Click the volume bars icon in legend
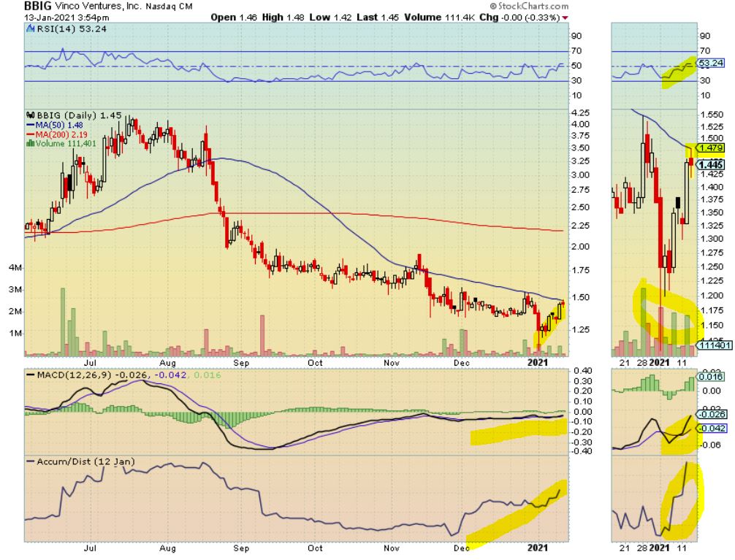Viewport: 735px width, 560px height. click(31, 143)
